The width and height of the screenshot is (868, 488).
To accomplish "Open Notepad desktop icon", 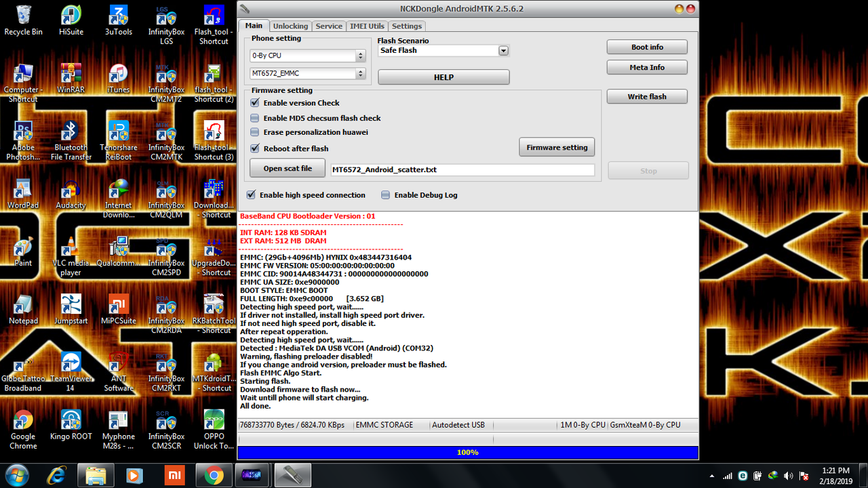I will point(23,310).
